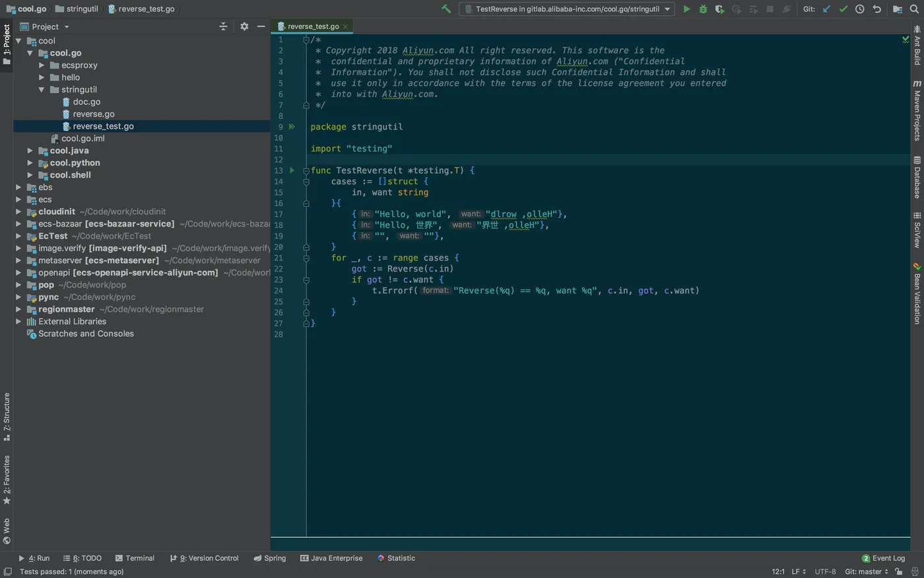This screenshot has width=924, height=578.
Task: Open the SciView side panel
Action: click(x=917, y=230)
